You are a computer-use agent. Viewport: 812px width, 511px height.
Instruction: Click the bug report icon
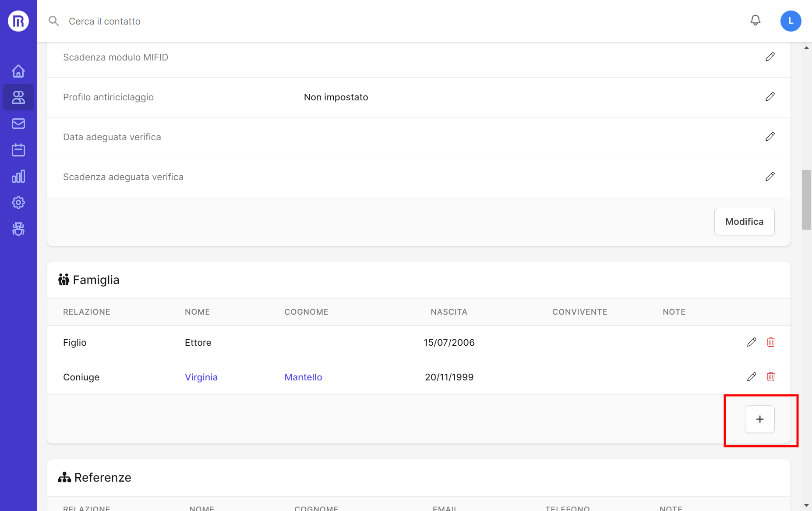18,229
